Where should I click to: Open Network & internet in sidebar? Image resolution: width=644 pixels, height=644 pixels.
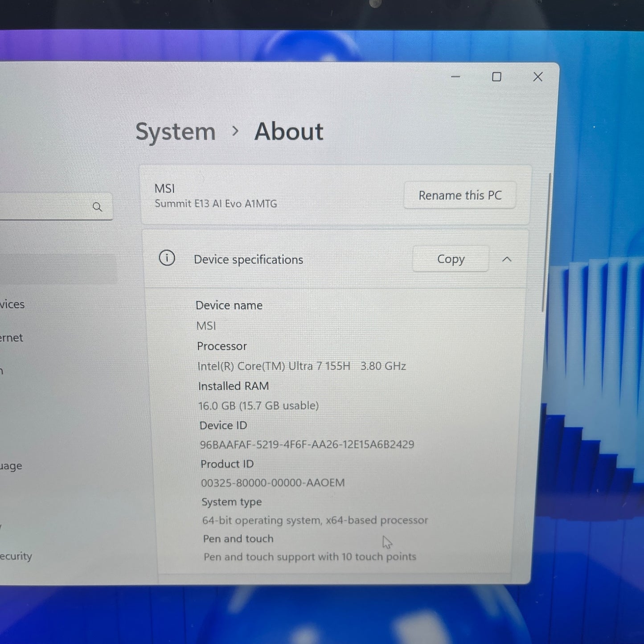[x=12, y=338]
